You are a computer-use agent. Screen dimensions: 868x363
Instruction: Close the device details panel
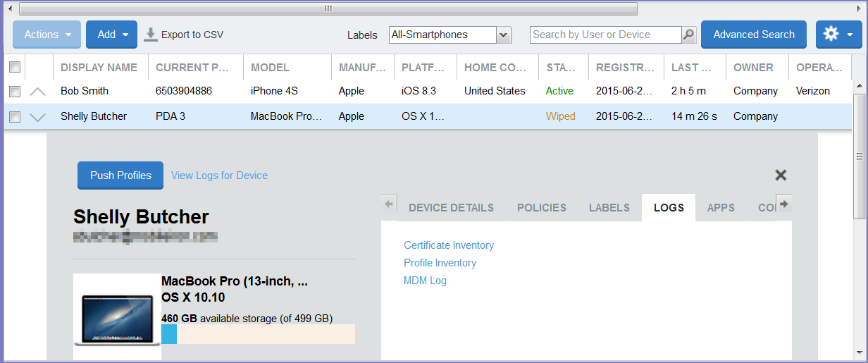(x=781, y=175)
